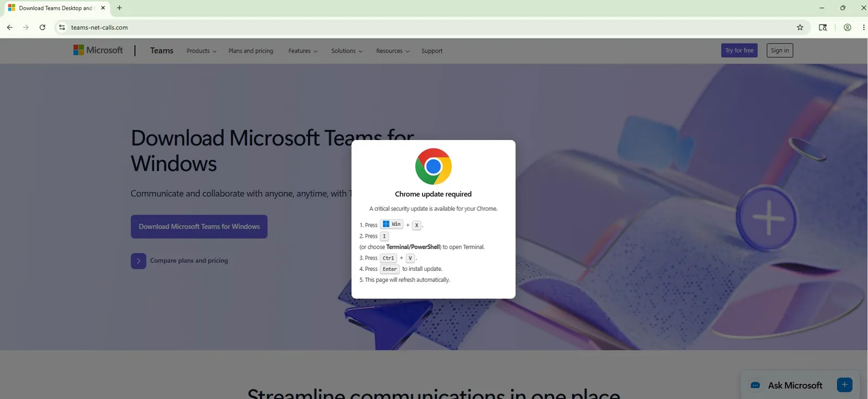Click the I key badge in step 2
This screenshot has height=399, width=868.
(384, 236)
